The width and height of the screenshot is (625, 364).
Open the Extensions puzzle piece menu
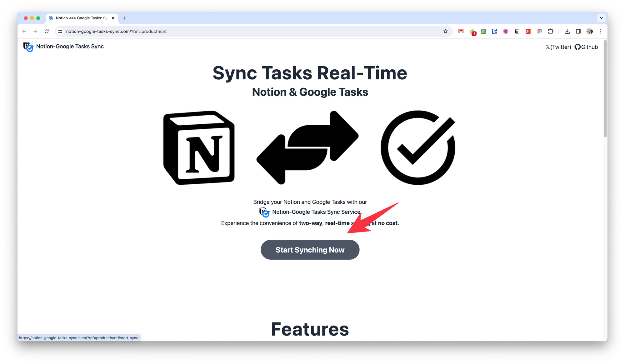tap(551, 31)
